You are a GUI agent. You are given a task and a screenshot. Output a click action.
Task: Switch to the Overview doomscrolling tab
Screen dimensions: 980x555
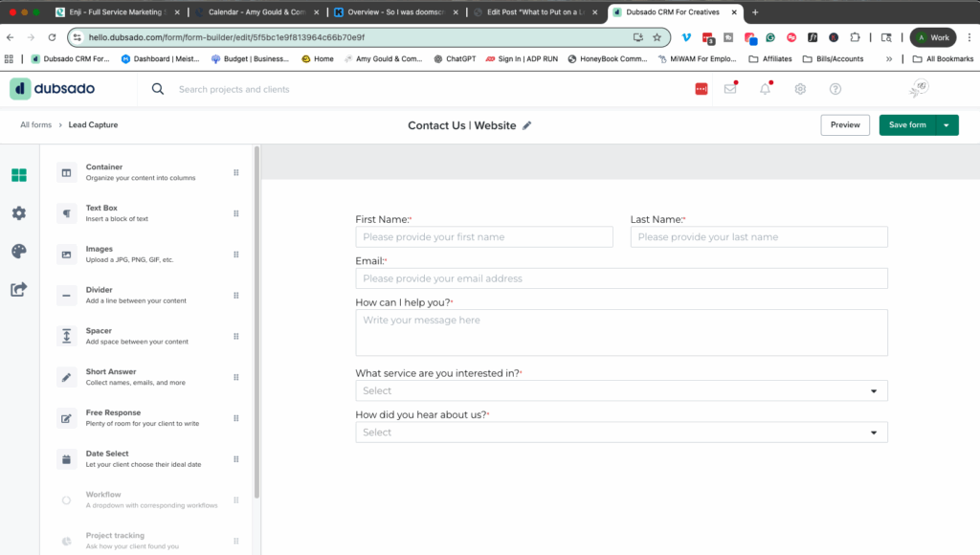point(396,11)
